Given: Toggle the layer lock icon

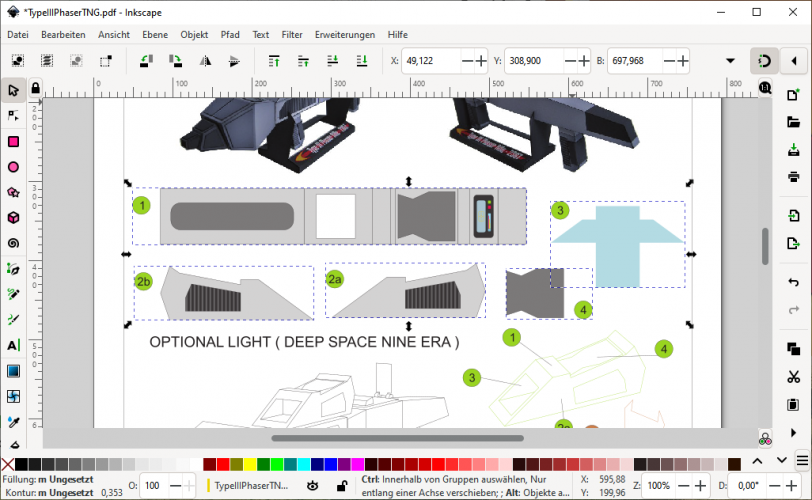Looking at the screenshot, I should point(342,486).
